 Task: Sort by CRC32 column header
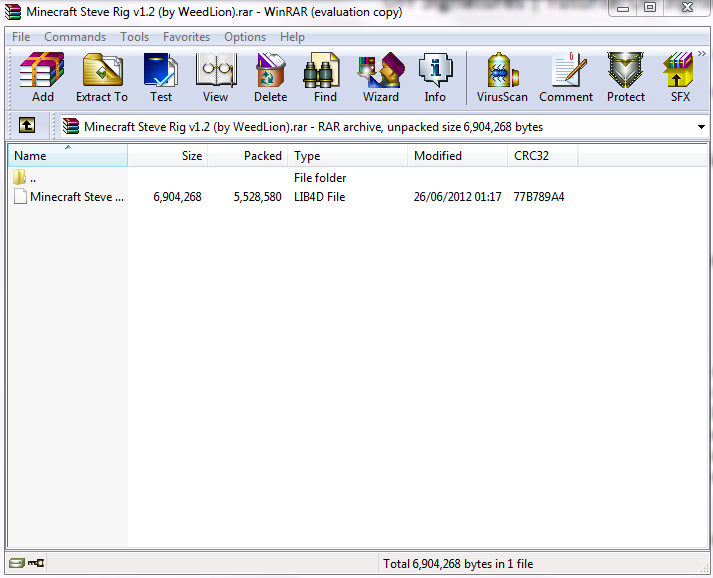pos(542,156)
